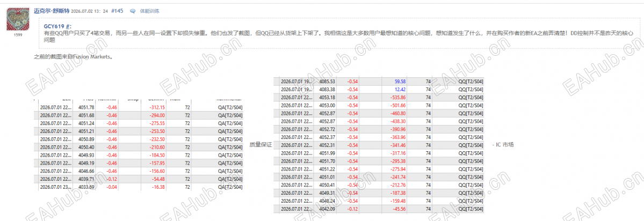Image resolution: width=644 pixels, height=221 pixels.
Task: Select loss value -275.55
Action: point(156,123)
